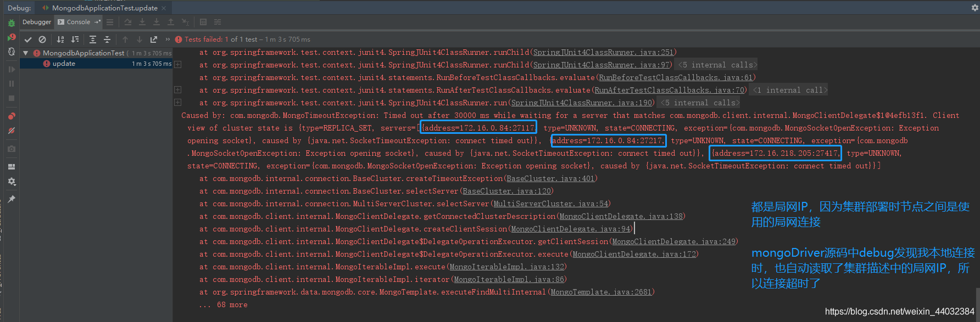Expand the '1 internal call' folded label
The height and width of the screenshot is (322, 980).
pos(789,90)
